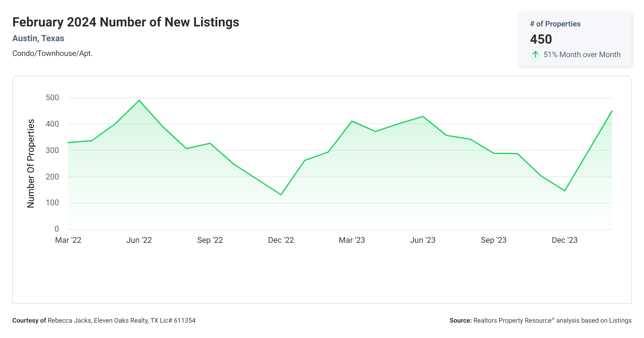Image resolution: width=644 pixels, height=338 pixels.
Task: Click the Courtesy of Rebecca Jacks credit
Action: pyautogui.click(x=104, y=320)
